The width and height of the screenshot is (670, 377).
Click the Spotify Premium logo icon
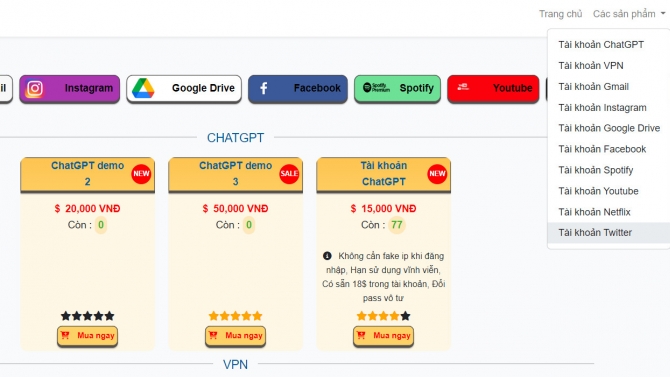376,88
